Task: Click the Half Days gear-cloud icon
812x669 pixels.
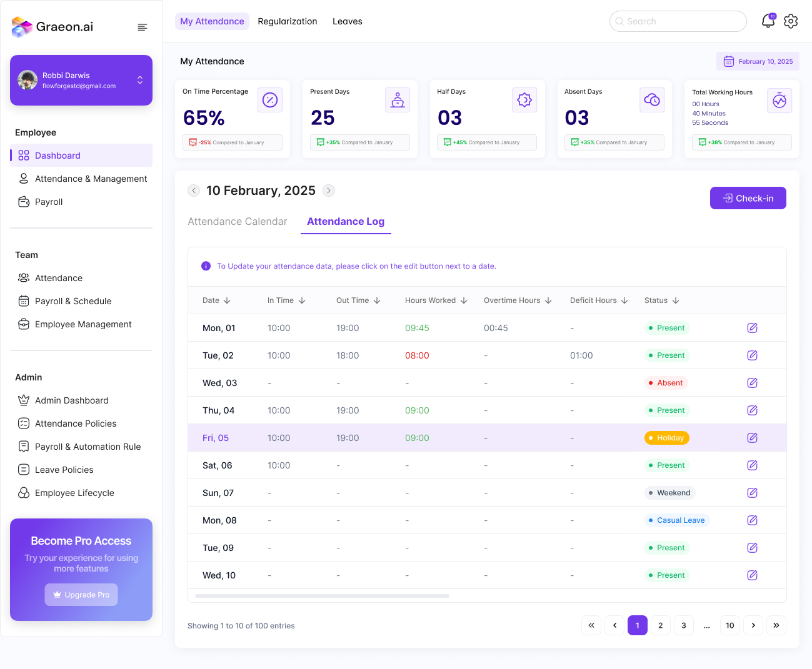Action: tap(524, 100)
